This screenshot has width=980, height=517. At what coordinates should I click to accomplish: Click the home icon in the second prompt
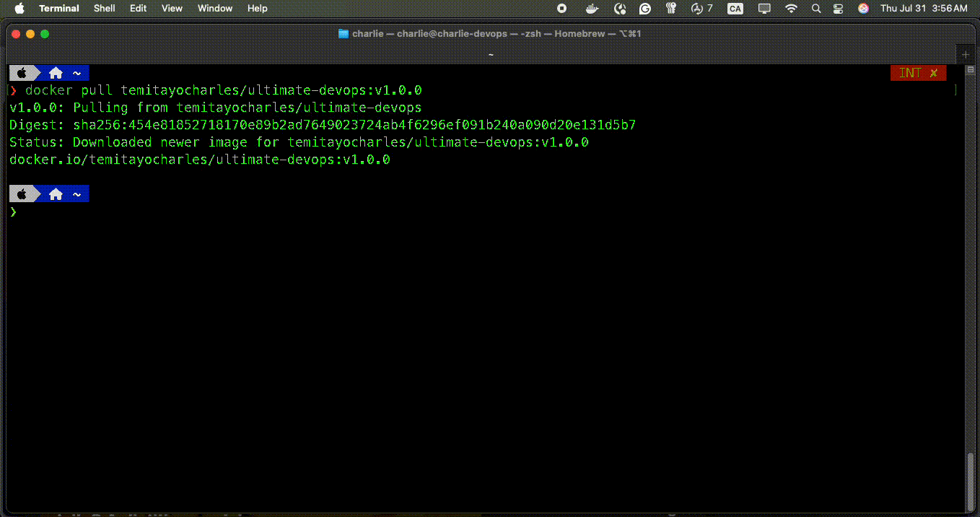[56, 194]
